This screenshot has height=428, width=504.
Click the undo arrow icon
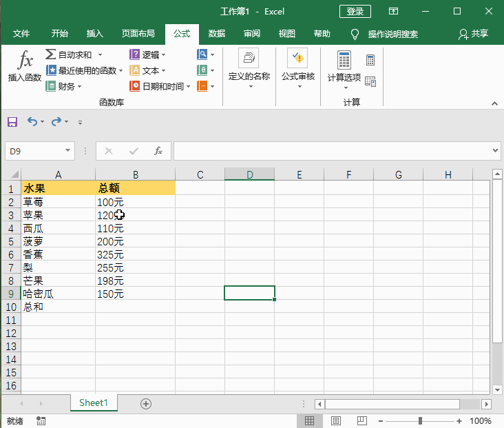click(32, 121)
